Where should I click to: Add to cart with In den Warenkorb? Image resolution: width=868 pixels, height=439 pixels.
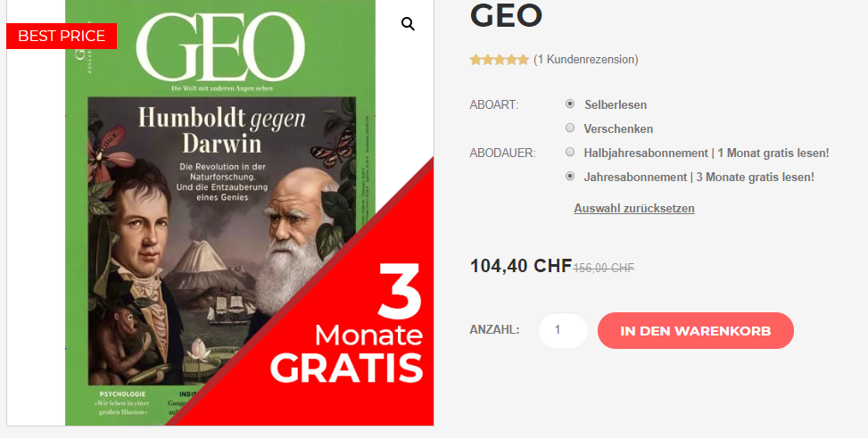pyautogui.click(x=695, y=330)
